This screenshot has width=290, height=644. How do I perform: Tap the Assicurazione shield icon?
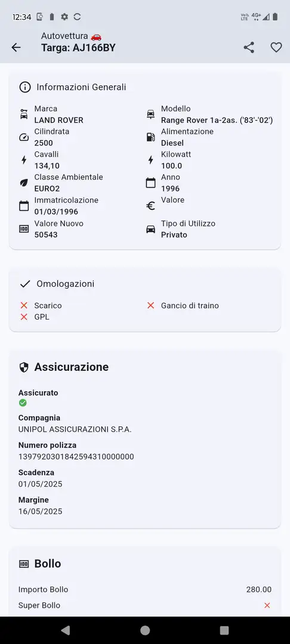point(24,367)
